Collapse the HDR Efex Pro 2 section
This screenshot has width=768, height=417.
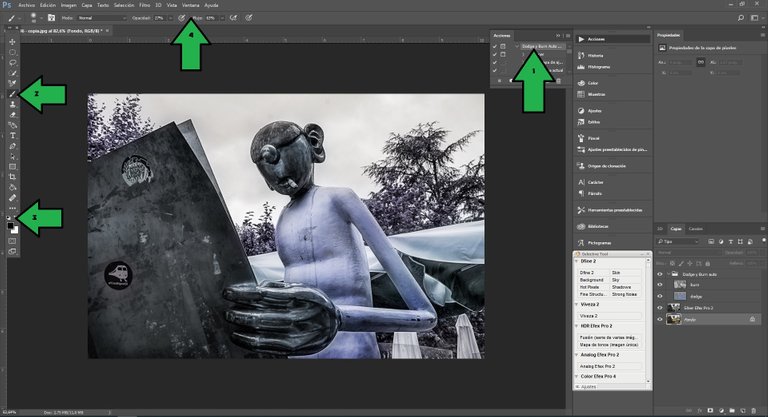[x=576, y=326]
